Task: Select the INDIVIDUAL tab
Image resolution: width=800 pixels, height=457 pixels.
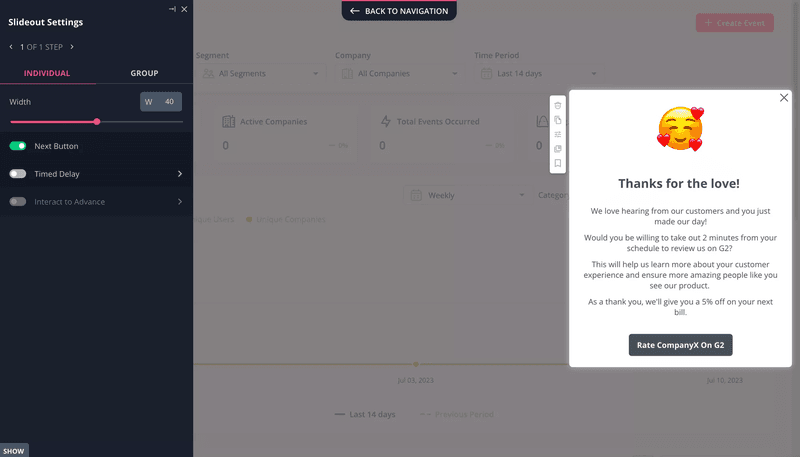Action: click(47, 73)
